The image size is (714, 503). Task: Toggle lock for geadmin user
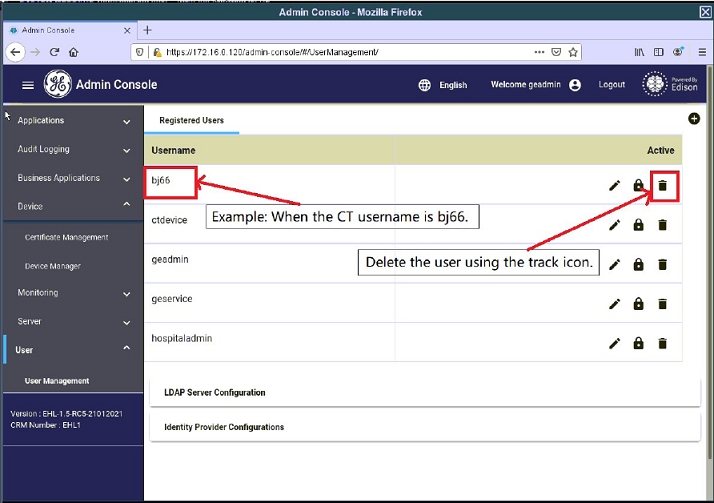click(638, 264)
